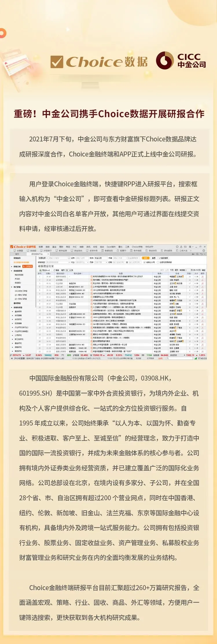The width and height of the screenshot is (217, 644).
Task: Toggle the 去除公众号 checkbox
Action: click(144, 262)
